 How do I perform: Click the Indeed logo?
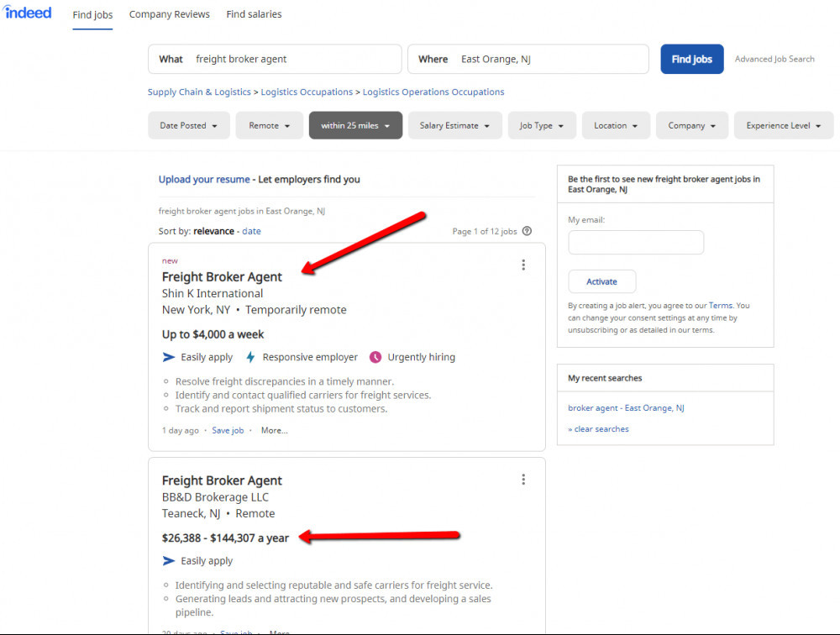click(28, 13)
